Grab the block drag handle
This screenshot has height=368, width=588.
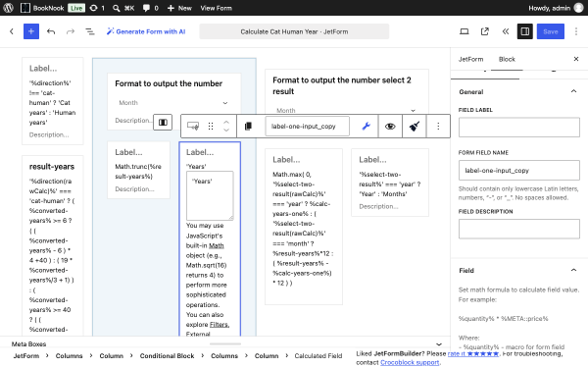(211, 127)
